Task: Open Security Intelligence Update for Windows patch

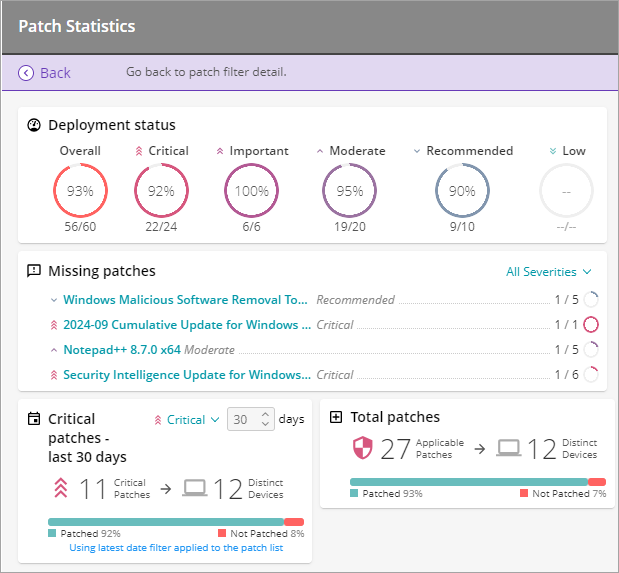Action: tap(186, 375)
